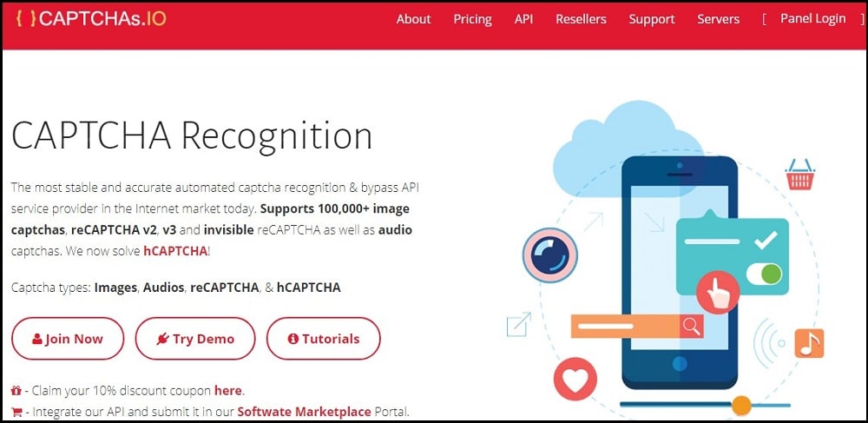Click the white checkmark on teal card

pyautogui.click(x=766, y=241)
